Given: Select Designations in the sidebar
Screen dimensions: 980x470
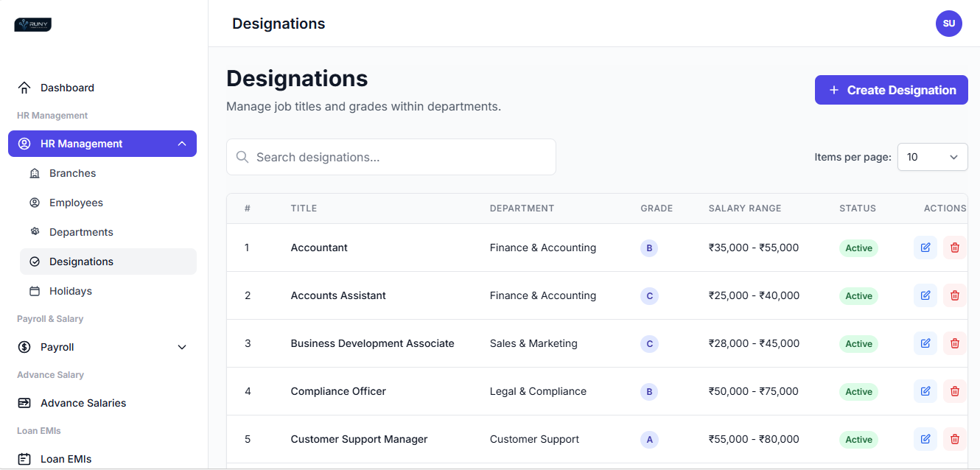Looking at the screenshot, I should pyautogui.click(x=108, y=262).
